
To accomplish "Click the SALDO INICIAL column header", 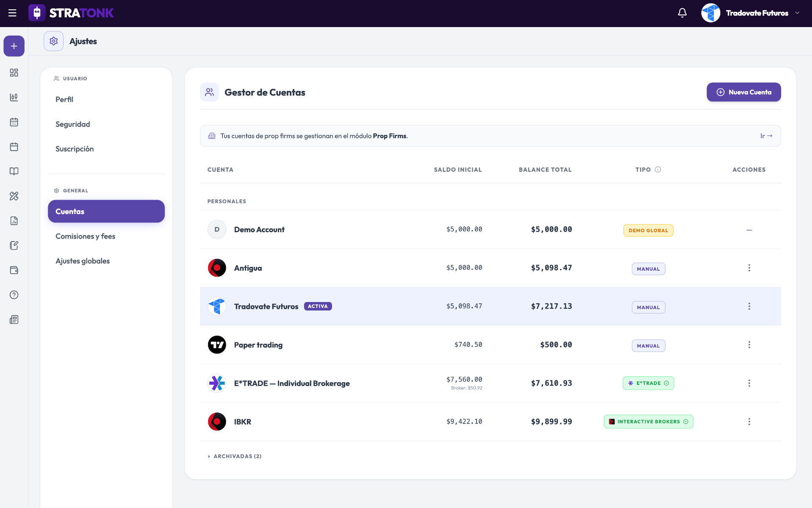I will click(x=458, y=170).
